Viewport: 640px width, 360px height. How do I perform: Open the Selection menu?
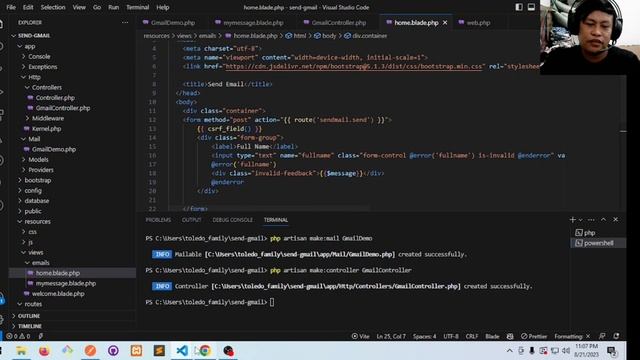tap(53, 7)
